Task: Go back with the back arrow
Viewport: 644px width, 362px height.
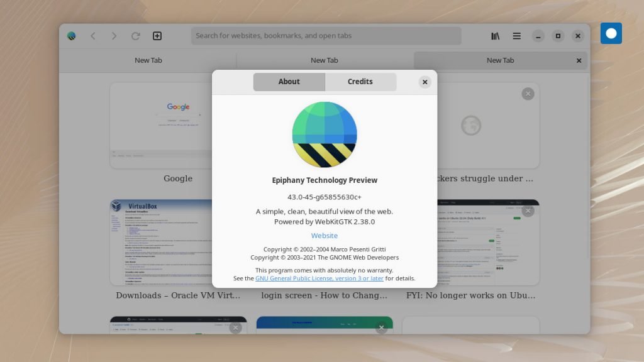Action: (93, 36)
